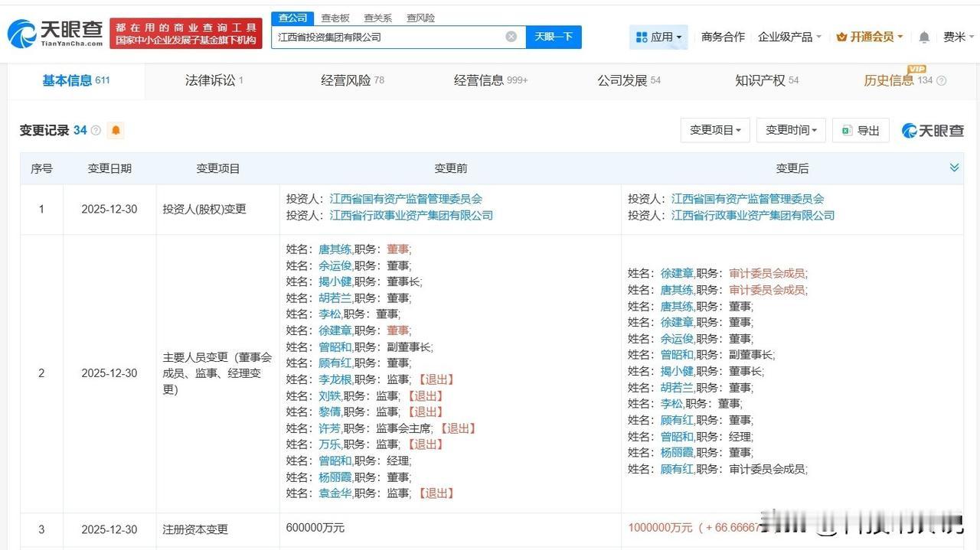The height and width of the screenshot is (550, 980).
Task: Click the Excel icon inside the 导出 button
Action: coord(846,130)
